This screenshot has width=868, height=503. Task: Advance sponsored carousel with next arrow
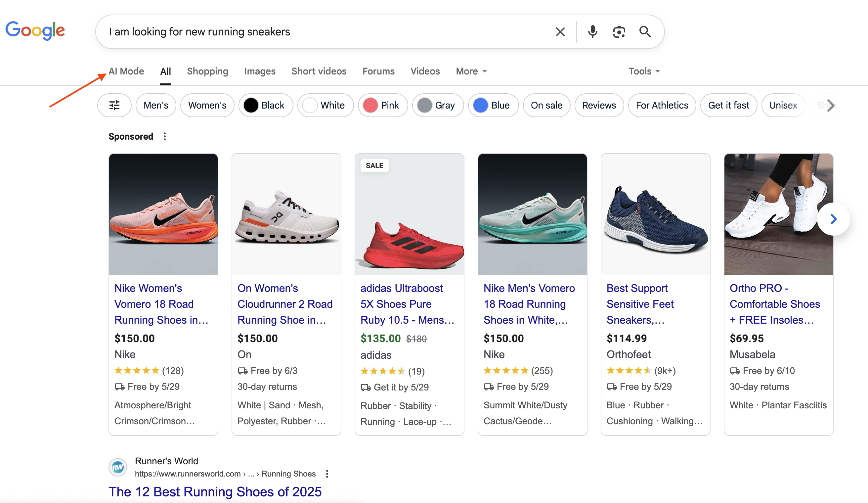point(833,219)
